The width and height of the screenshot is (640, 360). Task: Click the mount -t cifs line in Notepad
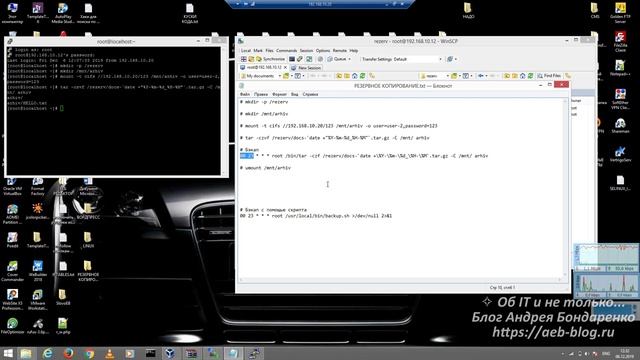coord(339,126)
